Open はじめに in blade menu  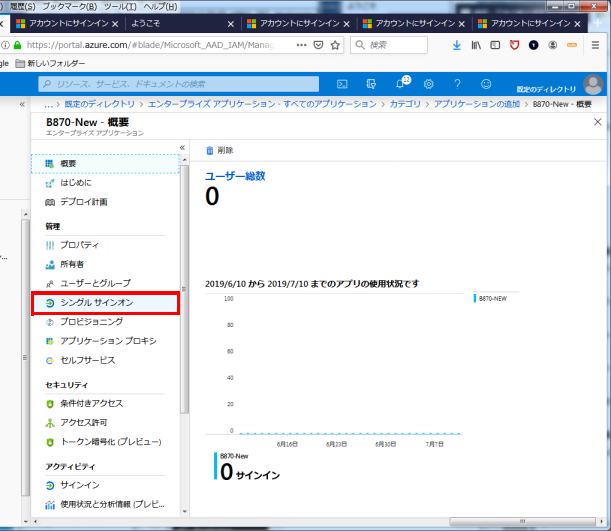pyautogui.click(x=105, y=183)
